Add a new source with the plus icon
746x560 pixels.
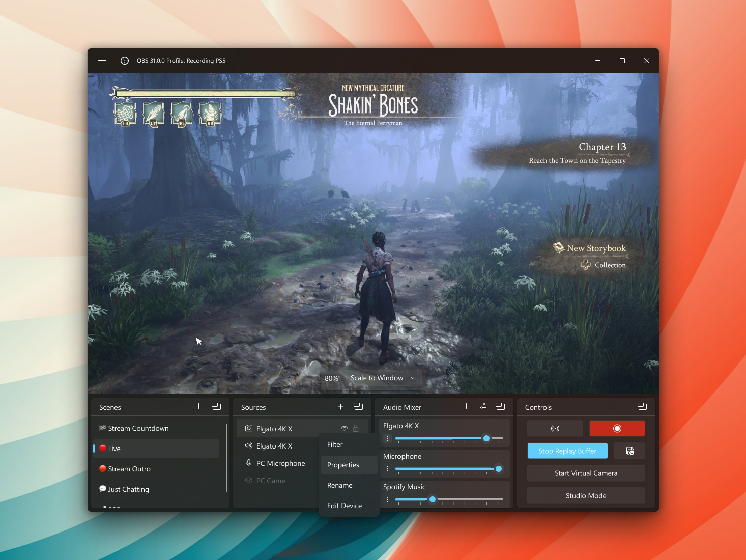pyautogui.click(x=340, y=407)
